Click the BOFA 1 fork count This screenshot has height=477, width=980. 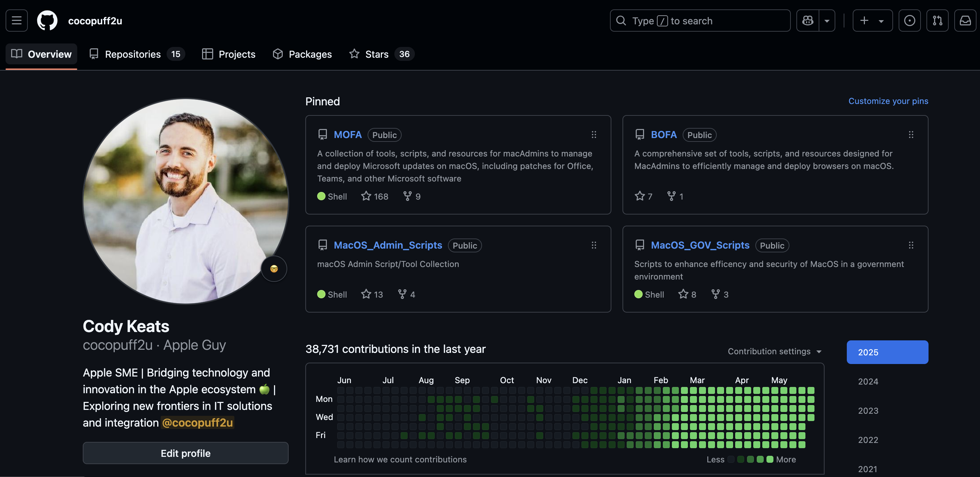[x=675, y=196]
